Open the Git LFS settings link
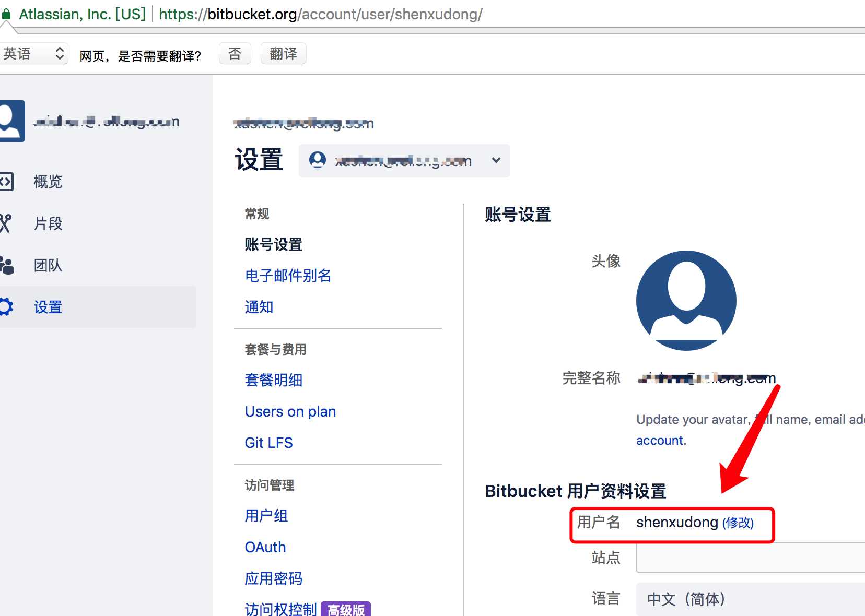 coord(269,443)
